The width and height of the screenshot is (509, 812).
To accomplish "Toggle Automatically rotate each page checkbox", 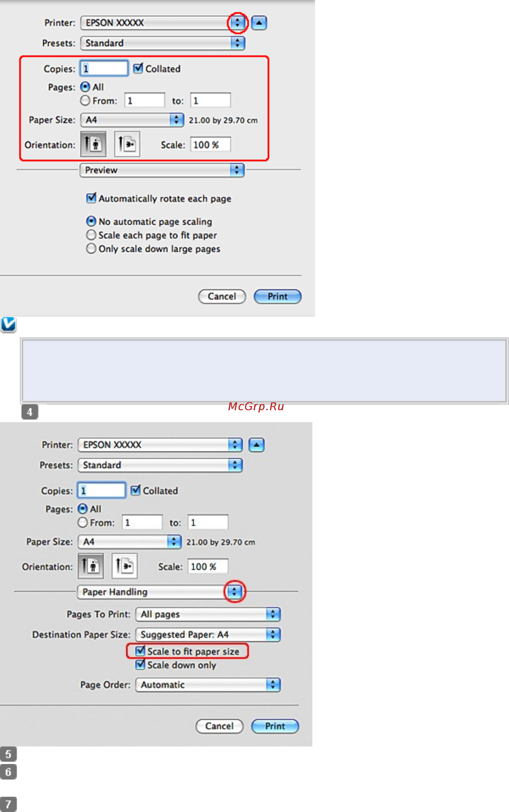I will [x=91, y=198].
